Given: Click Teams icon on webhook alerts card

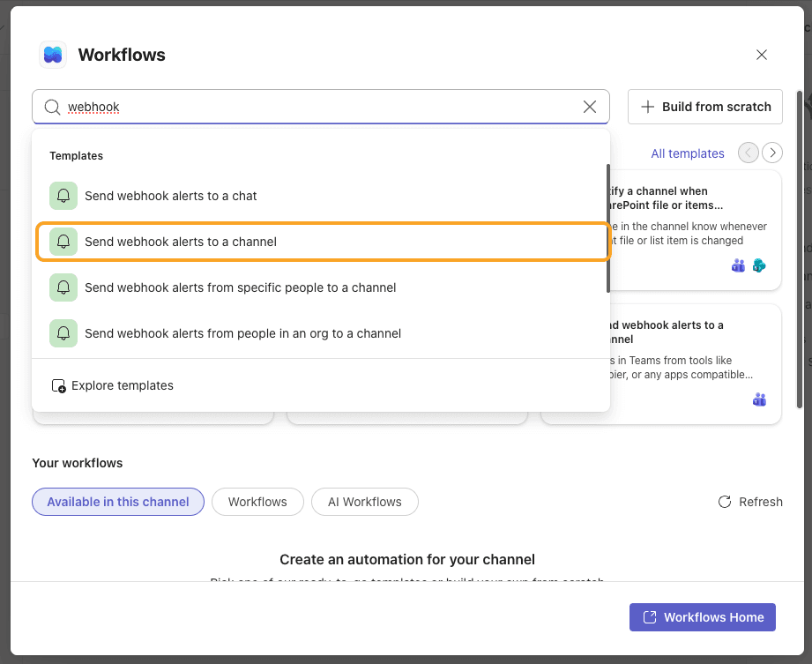Looking at the screenshot, I should click(x=759, y=399).
